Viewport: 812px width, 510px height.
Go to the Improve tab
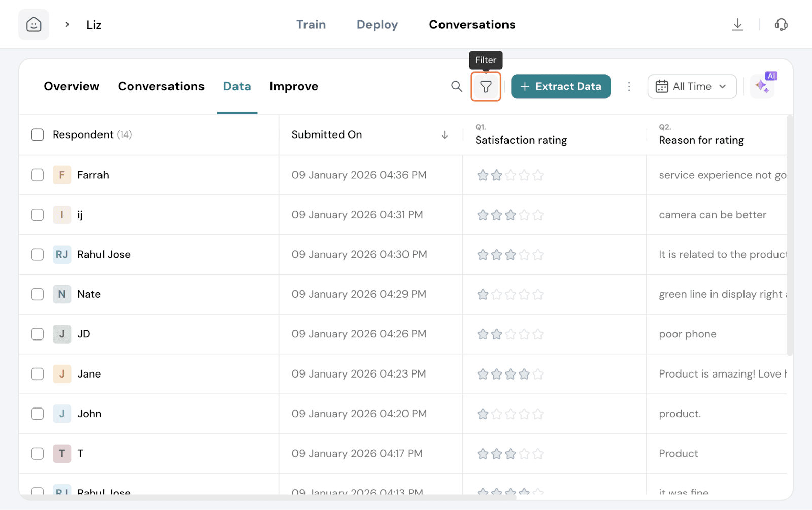293,87
